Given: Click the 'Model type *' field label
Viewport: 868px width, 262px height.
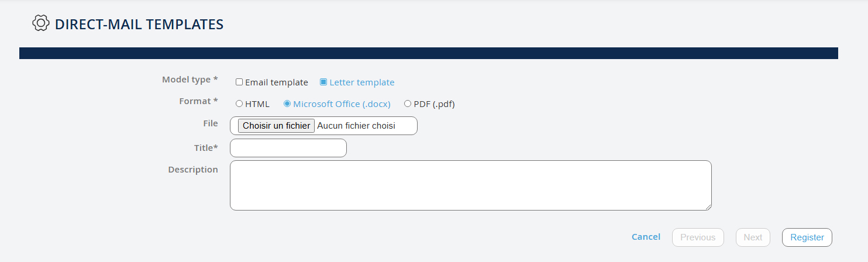Looking at the screenshot, I should tap(190, 80).
